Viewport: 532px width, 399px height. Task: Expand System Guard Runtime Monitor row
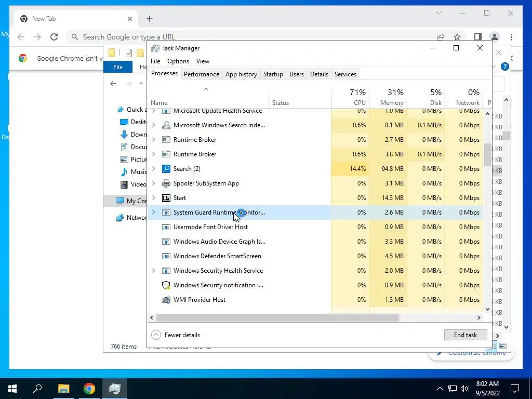click(x=153, y=212)
